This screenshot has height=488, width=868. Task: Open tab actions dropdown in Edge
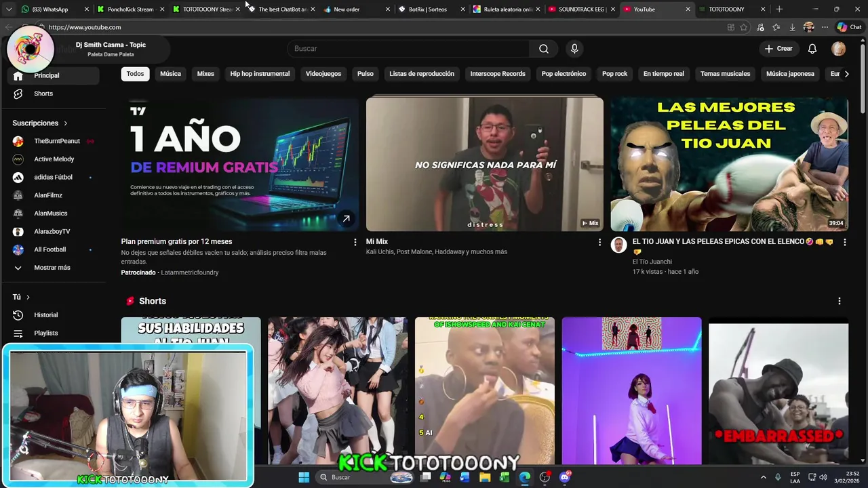point(8,9)
